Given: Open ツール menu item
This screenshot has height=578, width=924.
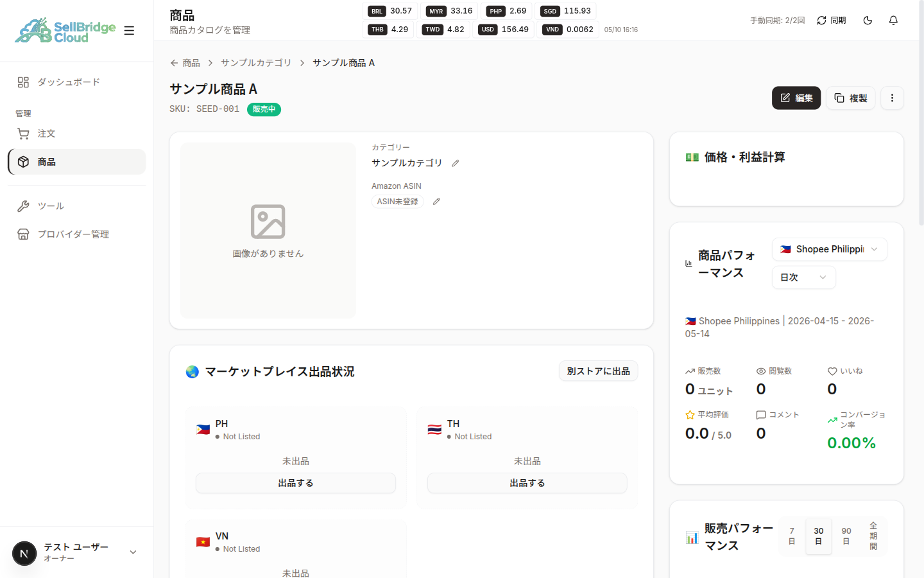Looking at the screenshot, I should (76, 206).
